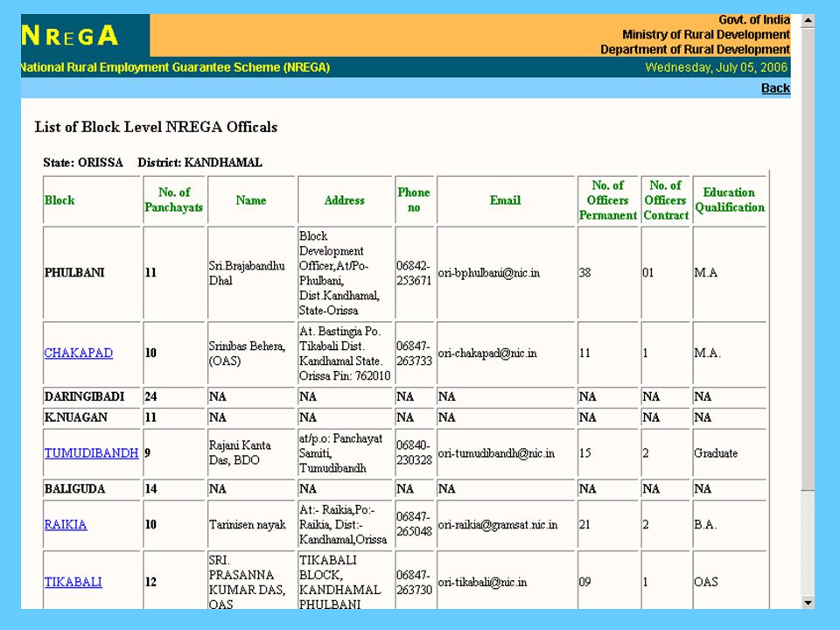
Task: Click the name Tarinisen nayak
Action: point(247,524)
